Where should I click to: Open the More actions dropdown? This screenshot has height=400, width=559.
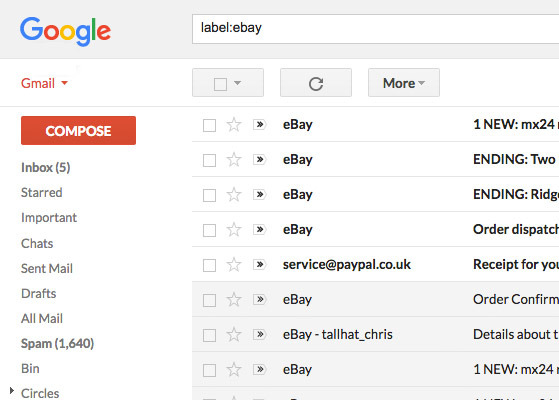pyautogui.click(x=404, y=83)
